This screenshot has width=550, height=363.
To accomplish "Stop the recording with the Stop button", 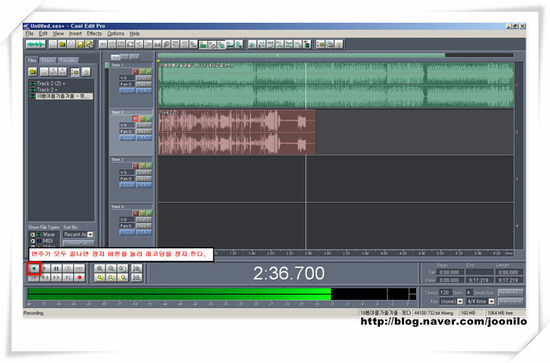I will tap(34, 268).
